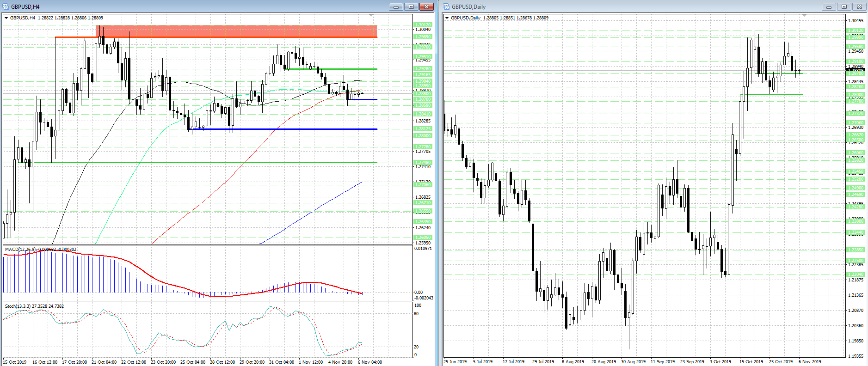Image resolution: width=868 pixels, height=366 pixels.
Task: Click the 1.28445 price label in Daily chart
Action: (856, 82)
